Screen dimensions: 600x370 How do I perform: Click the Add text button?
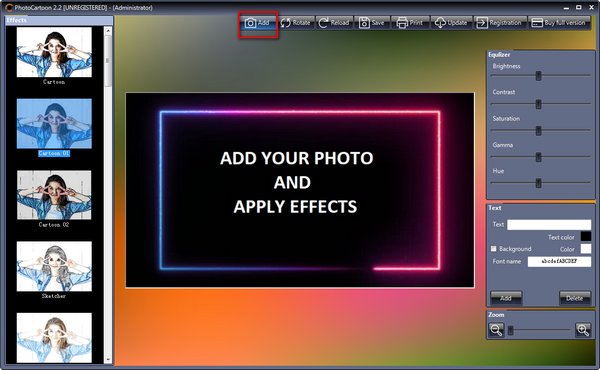pyautogui.click(x=506, y=298)
